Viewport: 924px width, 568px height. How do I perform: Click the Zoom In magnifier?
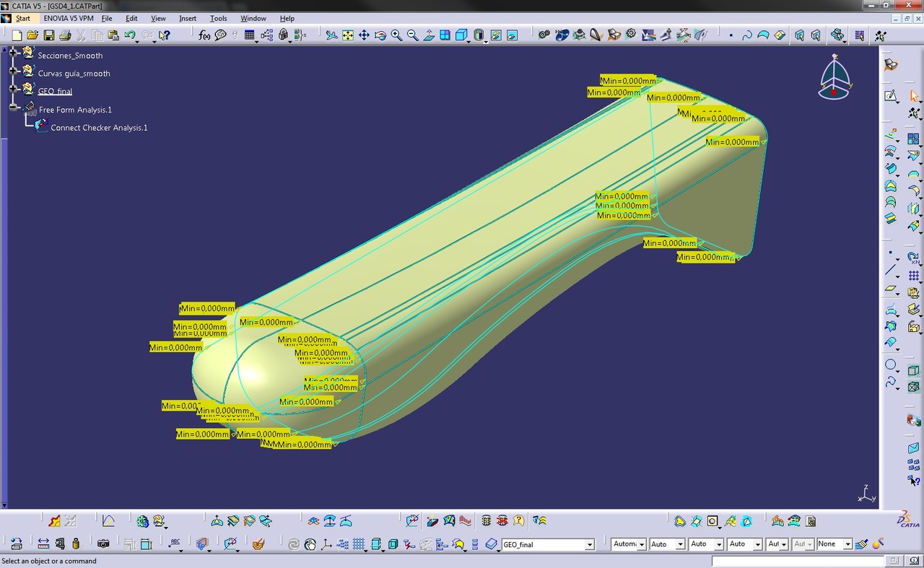[x=396, y=35]
